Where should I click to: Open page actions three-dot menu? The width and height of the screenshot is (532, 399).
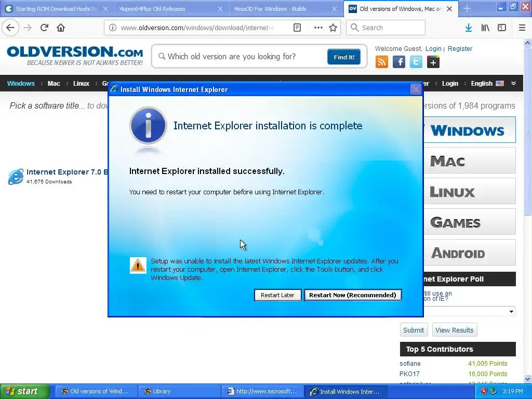[x=318, y=28]
